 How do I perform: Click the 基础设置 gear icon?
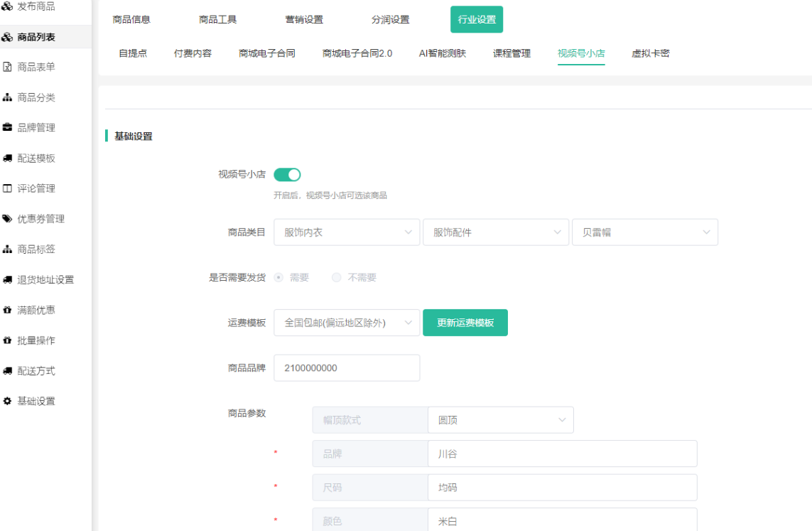click(x=7, y=402)
